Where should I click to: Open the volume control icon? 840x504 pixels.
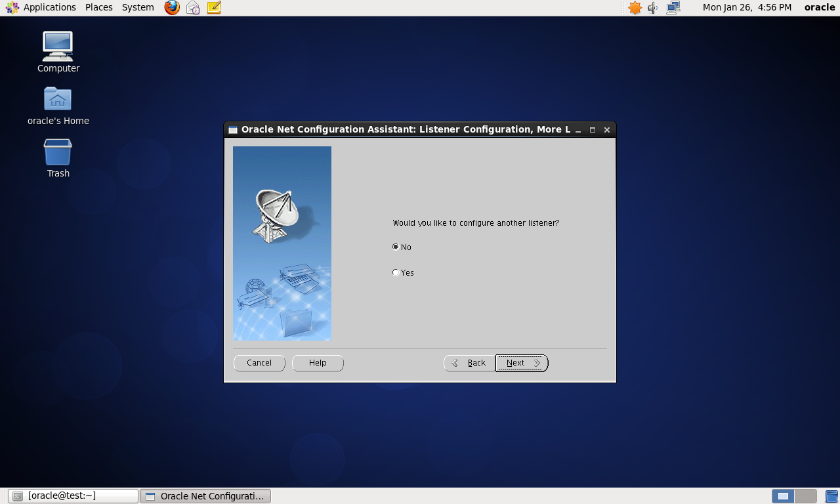coord(653,8)
